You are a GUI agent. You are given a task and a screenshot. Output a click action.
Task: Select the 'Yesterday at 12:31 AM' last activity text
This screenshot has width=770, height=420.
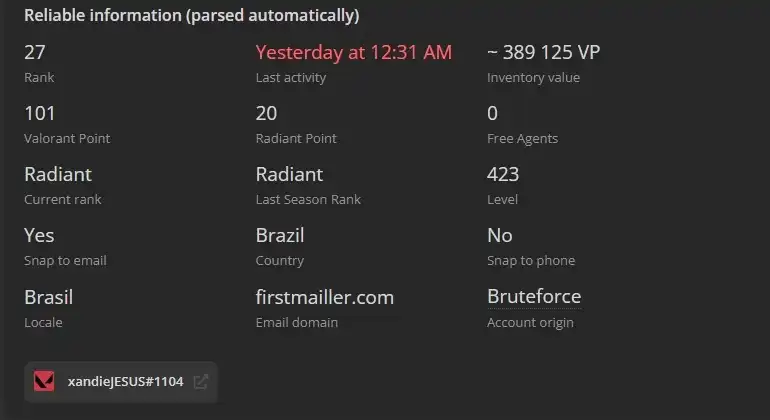click(x=354, y=53)
